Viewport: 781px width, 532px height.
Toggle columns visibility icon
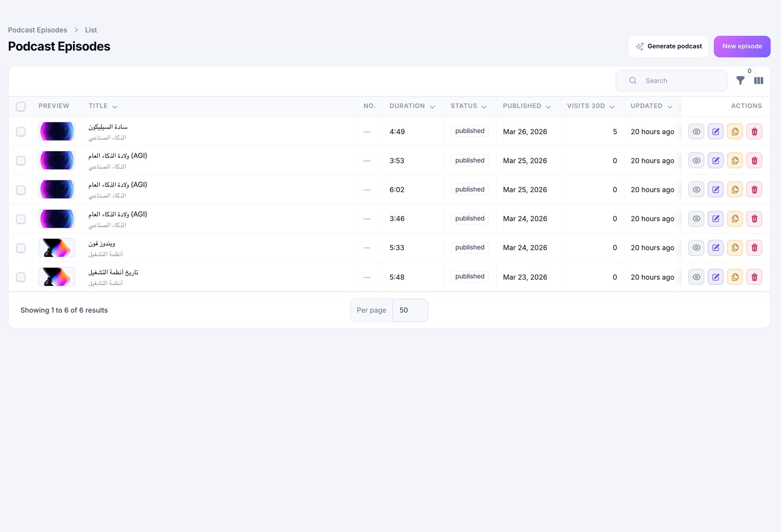coord(759,81)
